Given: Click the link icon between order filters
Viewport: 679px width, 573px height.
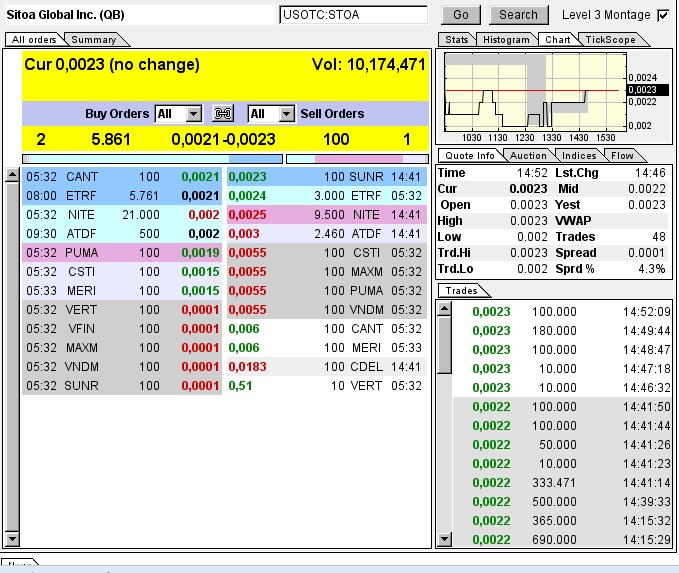Looking at the screenshot, I should point(224,114).
